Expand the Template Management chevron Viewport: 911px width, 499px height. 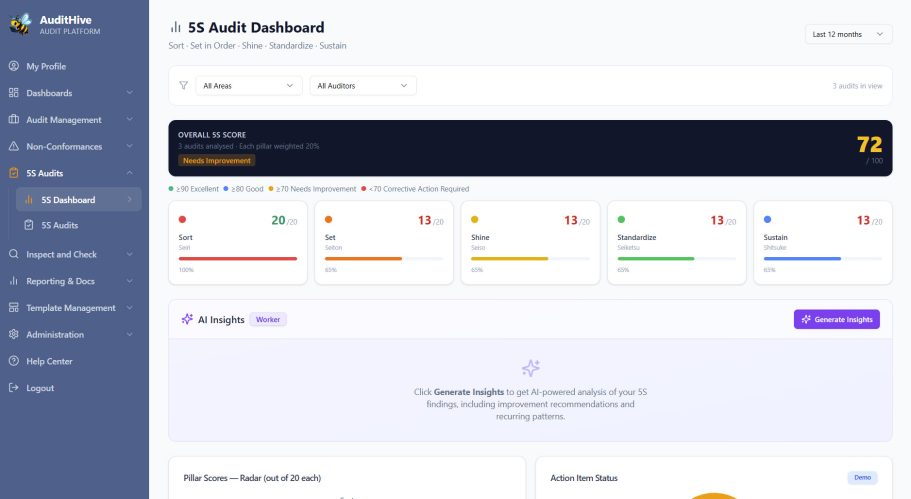click(130, 308)
